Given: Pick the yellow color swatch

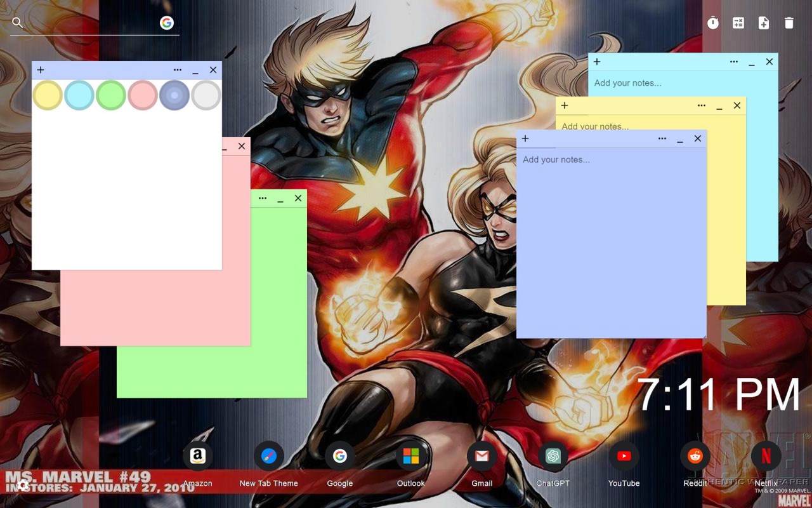Looking at the screenshot, I should click(48, 95).
